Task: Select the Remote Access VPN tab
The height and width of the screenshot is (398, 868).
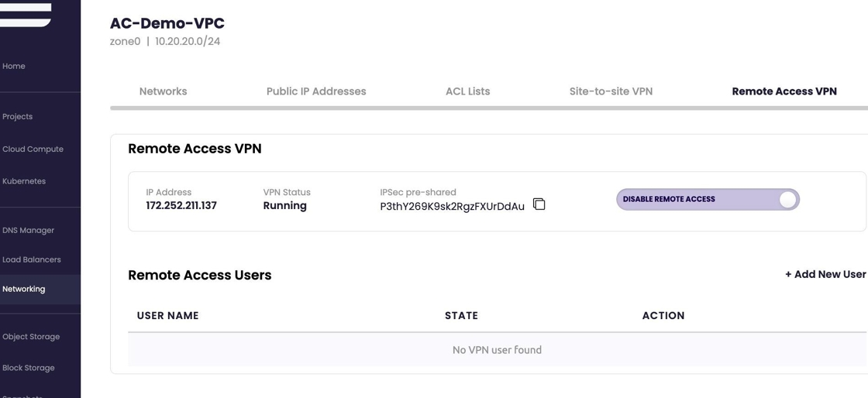Action: (x=784, y=91)
